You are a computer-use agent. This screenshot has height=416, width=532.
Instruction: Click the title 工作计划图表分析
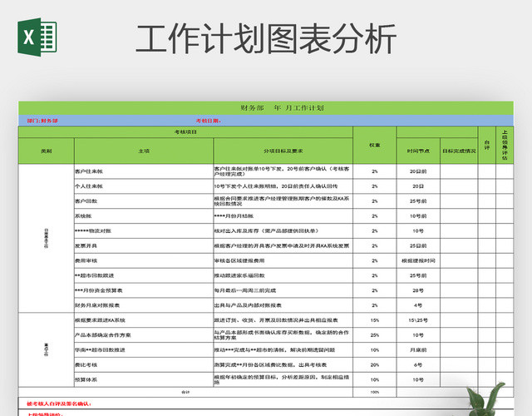pos(266,39)
